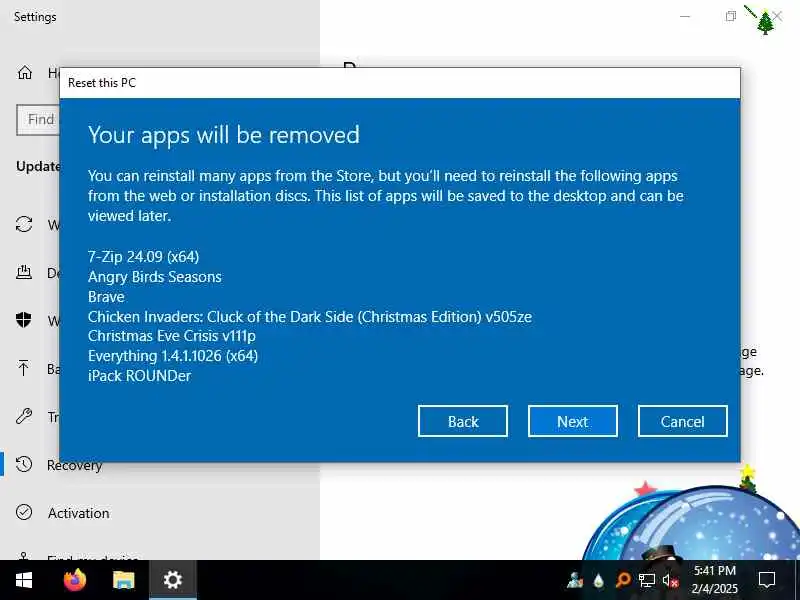The image size is (800, 600).
Task: Click the iPack ROUNDer entry
Action: [x=139, y=376]
